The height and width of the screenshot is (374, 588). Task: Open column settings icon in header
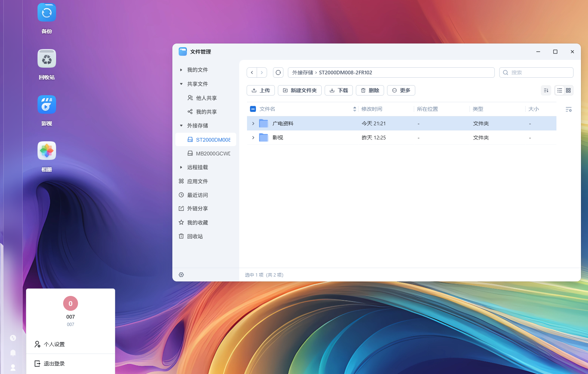pos(568,109)
